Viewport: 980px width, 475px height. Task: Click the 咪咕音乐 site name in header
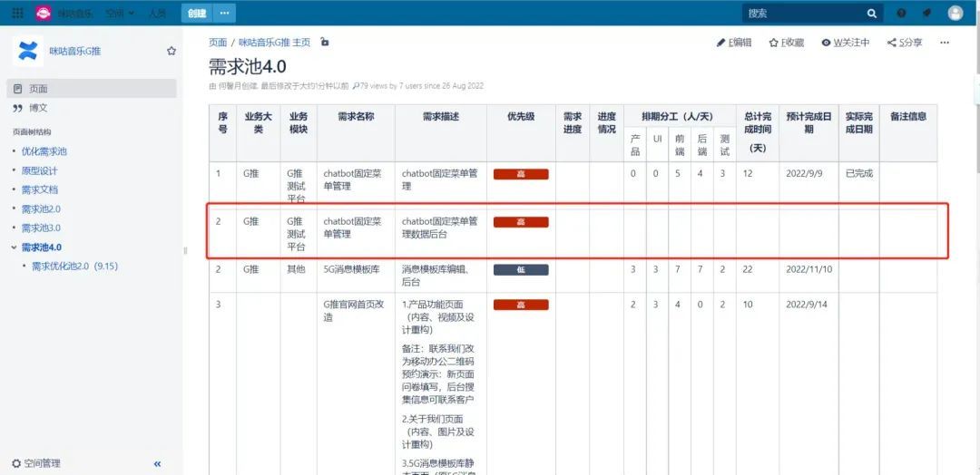click(75, 13)
